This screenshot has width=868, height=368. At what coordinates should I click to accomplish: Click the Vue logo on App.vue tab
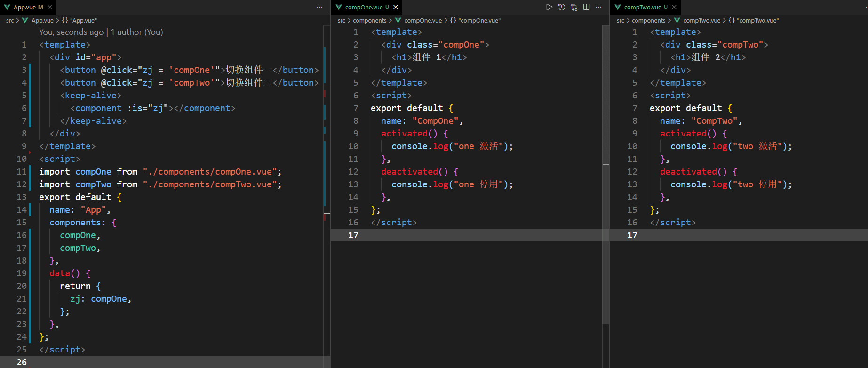(x=7, y=7)
